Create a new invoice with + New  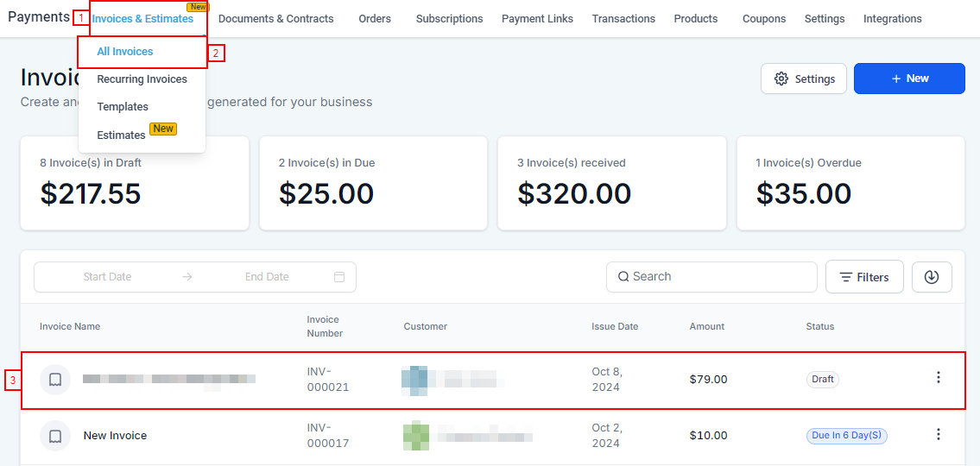pyautogui.click(x=909, y=79)
